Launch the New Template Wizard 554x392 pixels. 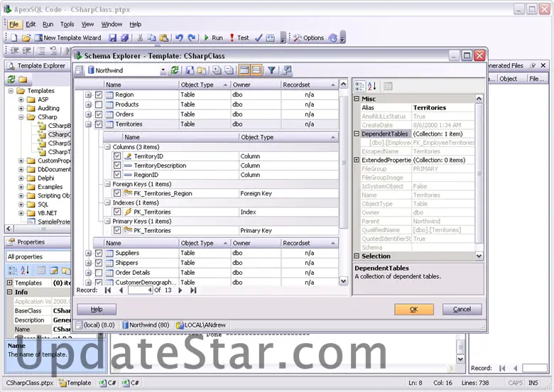68,38
